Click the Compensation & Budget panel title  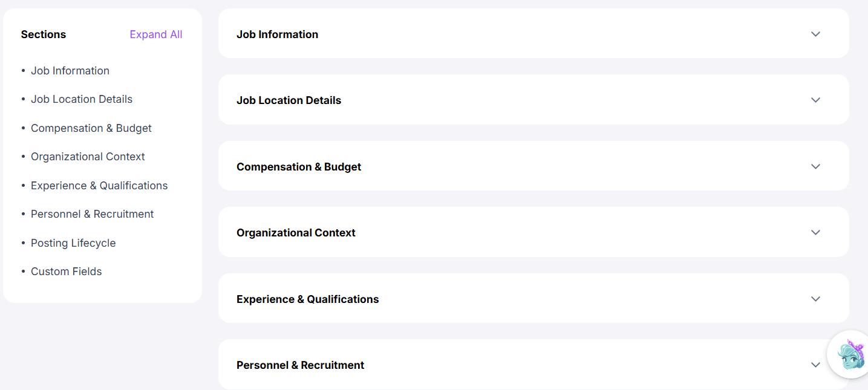point(299,167)
